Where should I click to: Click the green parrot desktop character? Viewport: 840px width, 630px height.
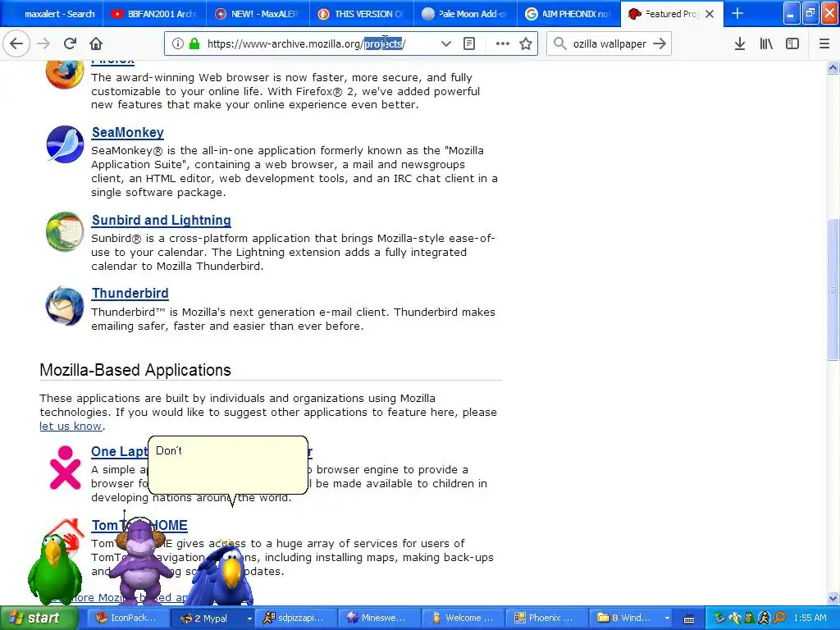(x=54, y=569)
